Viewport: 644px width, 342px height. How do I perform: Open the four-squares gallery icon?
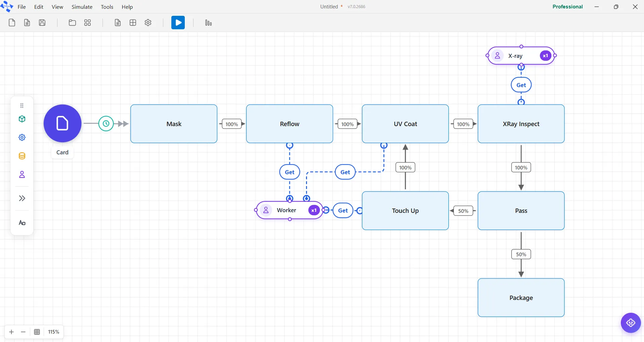tap(88, 23)
